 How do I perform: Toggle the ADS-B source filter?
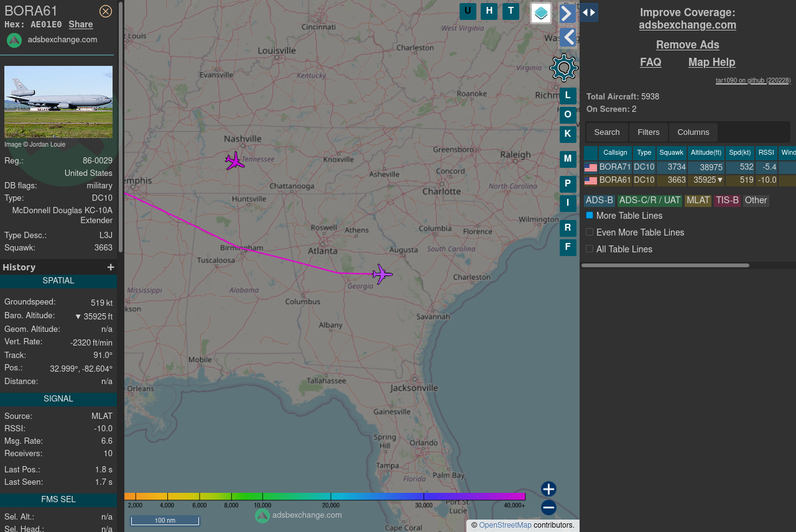[x=599, y=201]
